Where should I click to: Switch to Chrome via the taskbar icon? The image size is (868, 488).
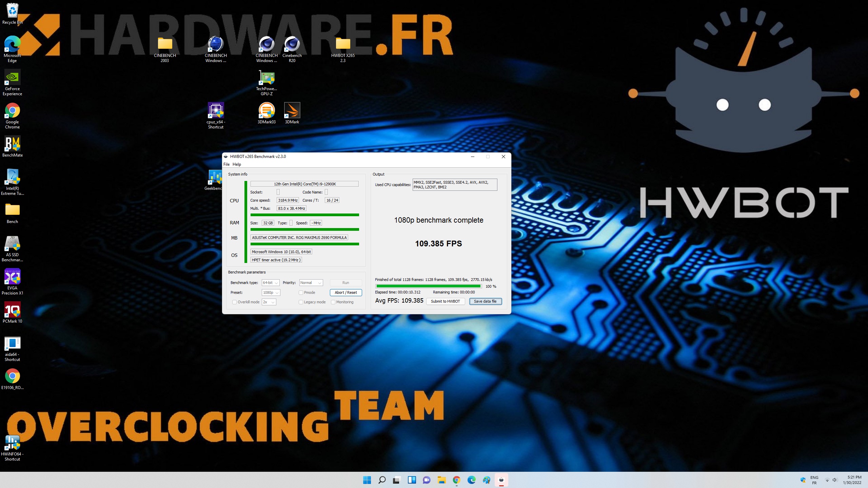tap(456, 480)
